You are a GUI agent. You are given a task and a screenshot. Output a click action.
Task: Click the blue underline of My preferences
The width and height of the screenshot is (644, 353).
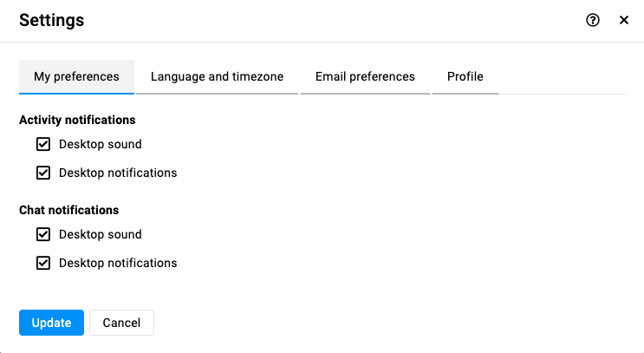[76, 94]
